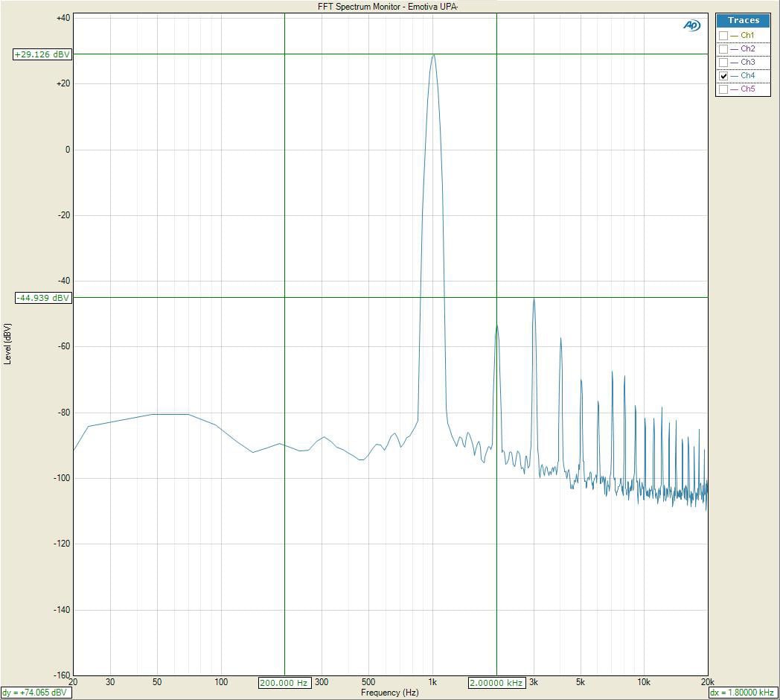Image resolution: width=780 pixels, height=700 pixels.
Task: Click the Ch5 trace name in legend
Action: (747, 89)
